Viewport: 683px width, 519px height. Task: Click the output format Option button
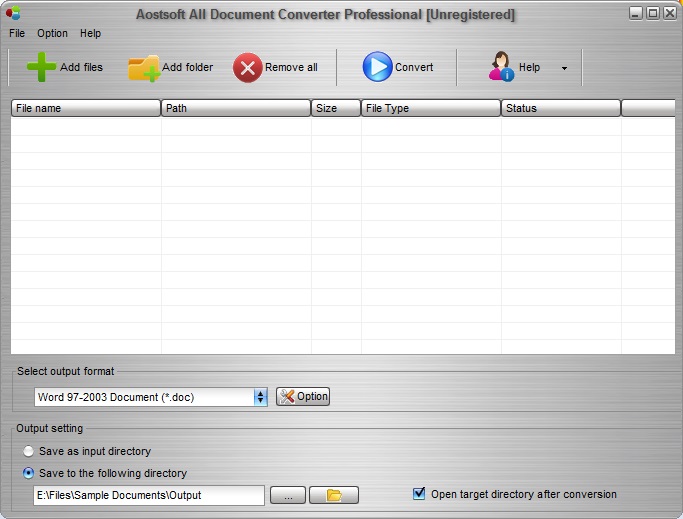[303, 397]
